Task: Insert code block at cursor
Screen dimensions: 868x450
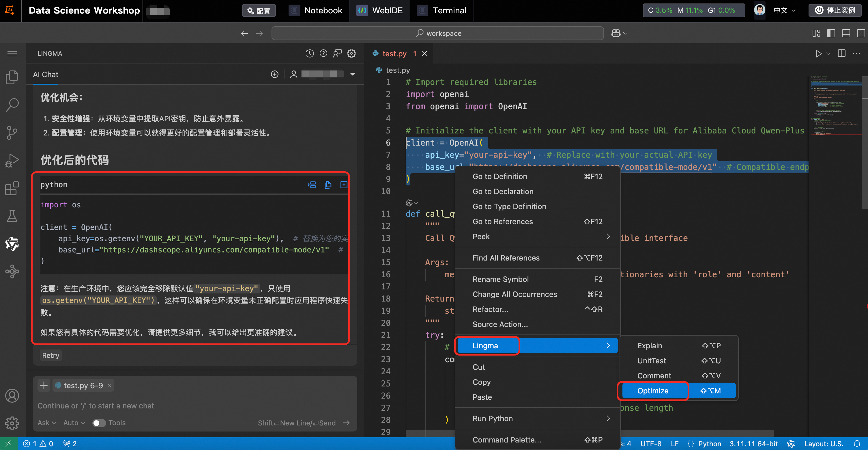Action: point(312,185)
